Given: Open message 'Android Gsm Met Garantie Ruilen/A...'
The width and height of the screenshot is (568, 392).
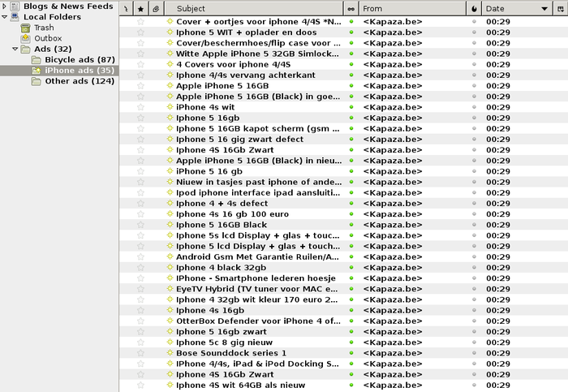Looking at the screenshot, I should (x=257, y=256).
